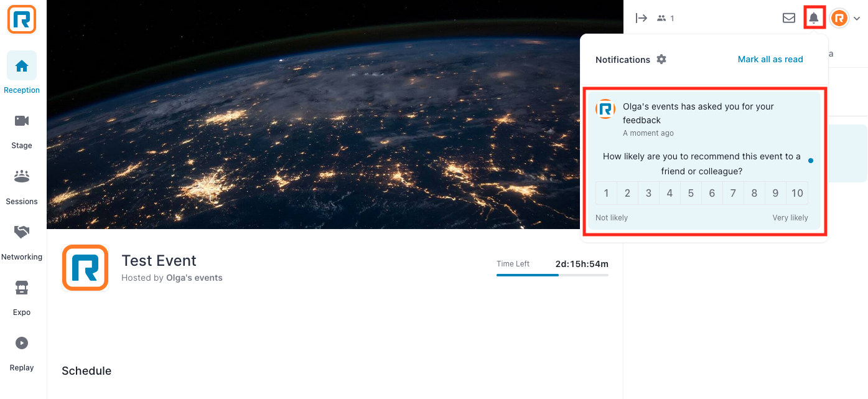868x399 pixels.
Task: Click the profile avatar in header
Action: tap(839, 18)
